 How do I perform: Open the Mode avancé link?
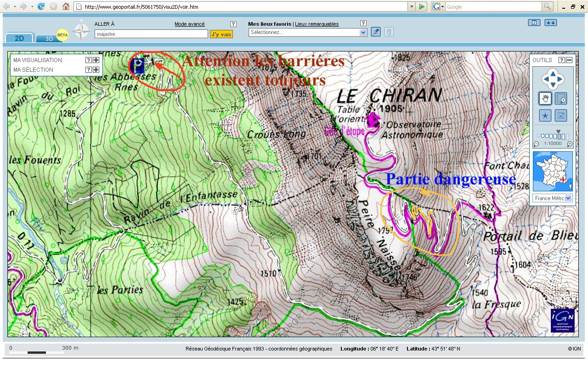click(x=190, y=24)
